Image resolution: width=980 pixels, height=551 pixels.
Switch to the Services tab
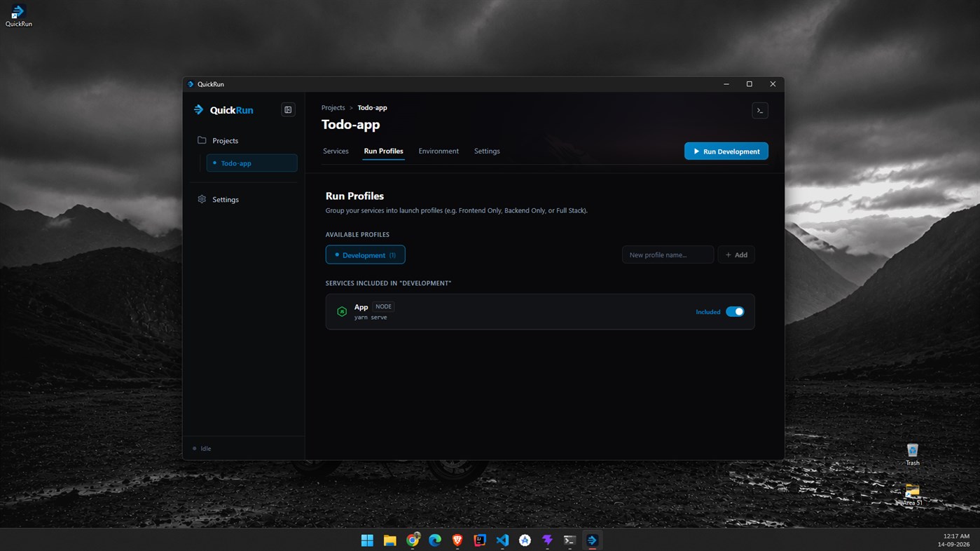(336, 151)
